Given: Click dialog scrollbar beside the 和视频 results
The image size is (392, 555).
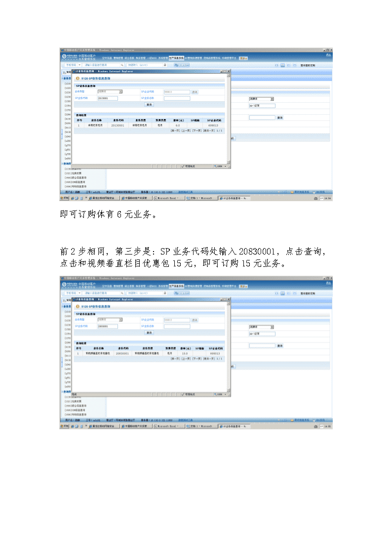Looking at the screenshot, I should (x=229, y=346).
